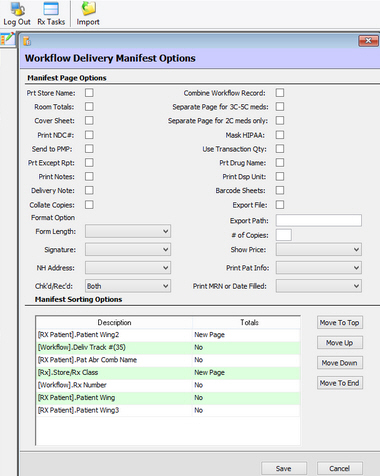Click the Description column header
Viewport: 380px width, 476px height.
[x=114, y=322]
